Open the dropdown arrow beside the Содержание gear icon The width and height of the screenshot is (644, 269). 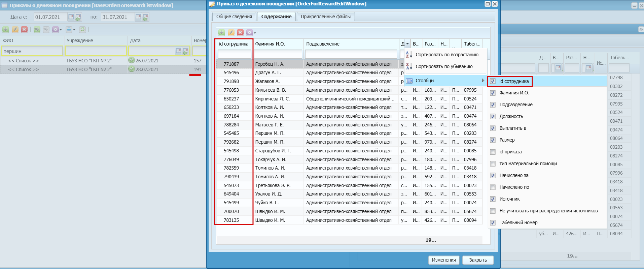coord(255,33)
